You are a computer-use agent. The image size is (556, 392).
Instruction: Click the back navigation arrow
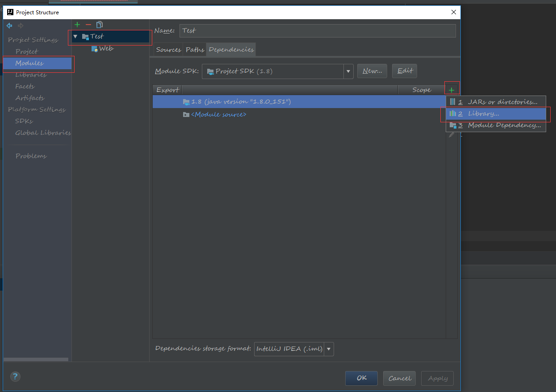9,25
